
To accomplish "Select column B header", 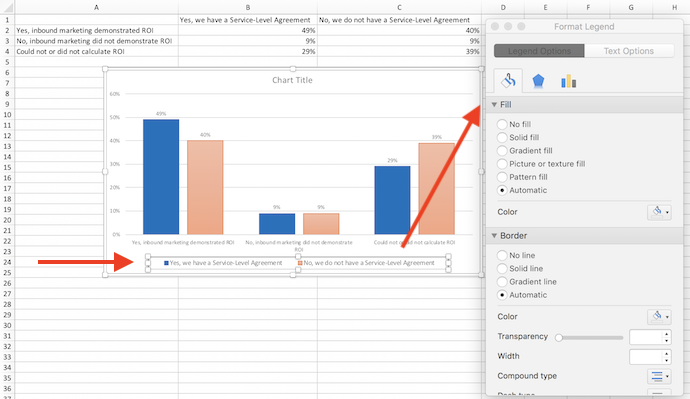I will pyautogui.click(x=248, y=7).
